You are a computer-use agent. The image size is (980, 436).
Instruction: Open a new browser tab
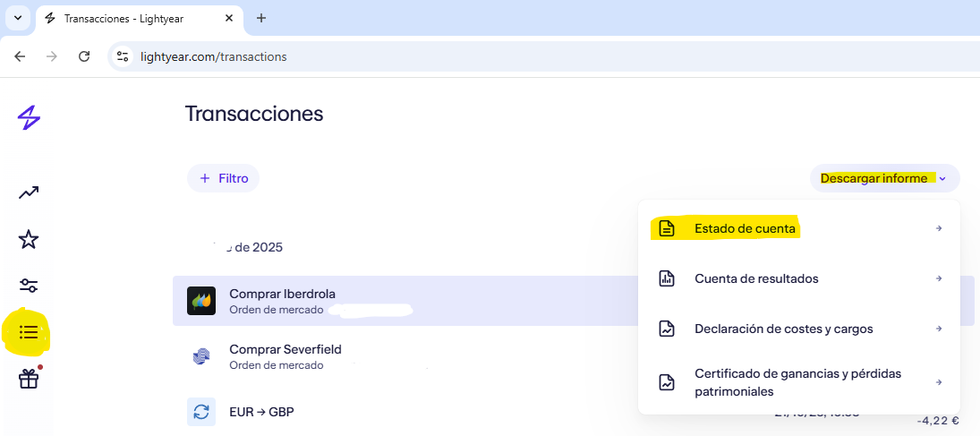pyautogui.click(x=261, y=18)
